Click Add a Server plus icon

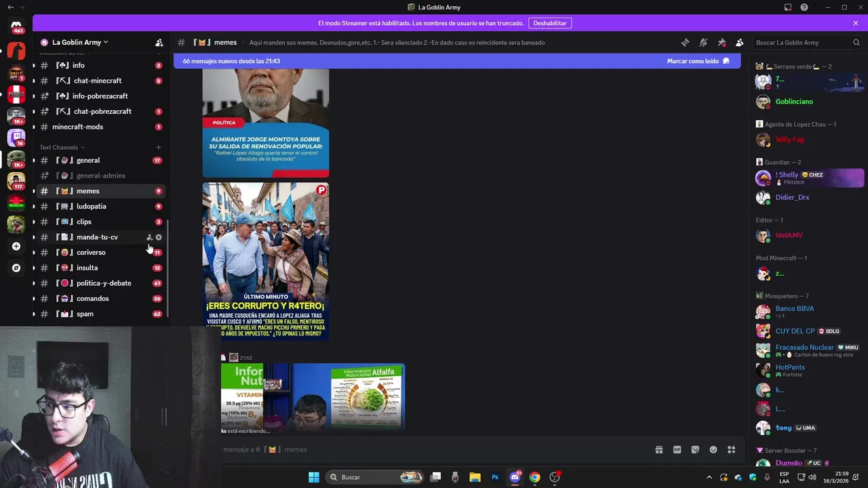[16, 246]
